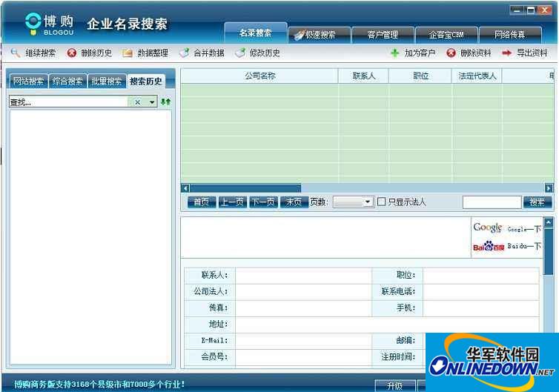
Task: Click the 修改历史 icon
Action: point(240,53)
